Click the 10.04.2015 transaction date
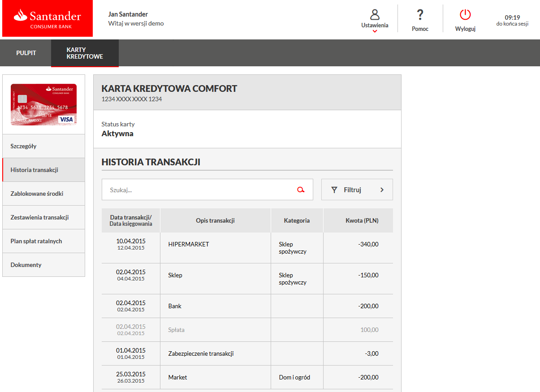 coord(131,241)
